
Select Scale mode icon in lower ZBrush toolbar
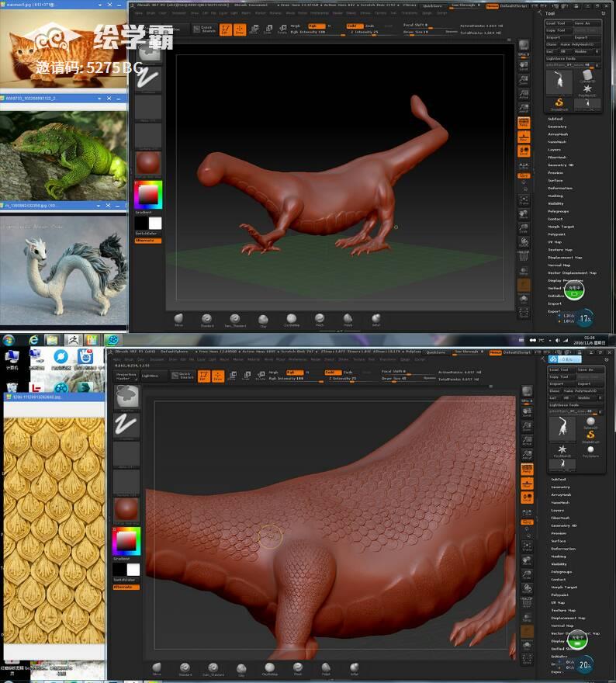[x=247, y=376]
